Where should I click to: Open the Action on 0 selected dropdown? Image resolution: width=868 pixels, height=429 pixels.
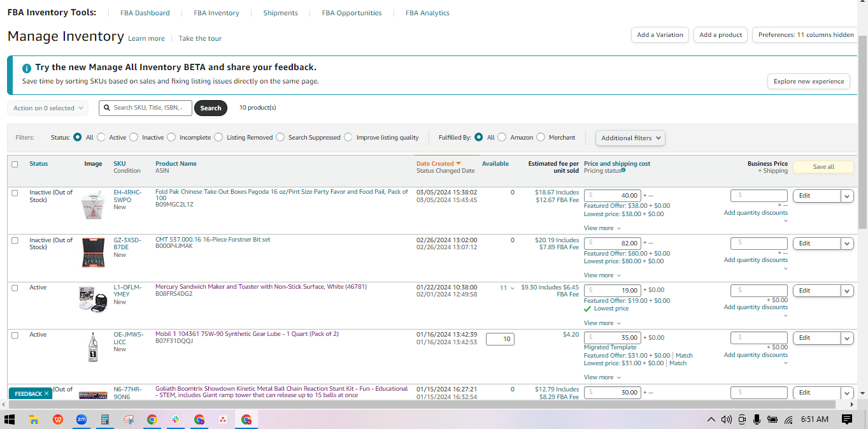pos(48,108)
